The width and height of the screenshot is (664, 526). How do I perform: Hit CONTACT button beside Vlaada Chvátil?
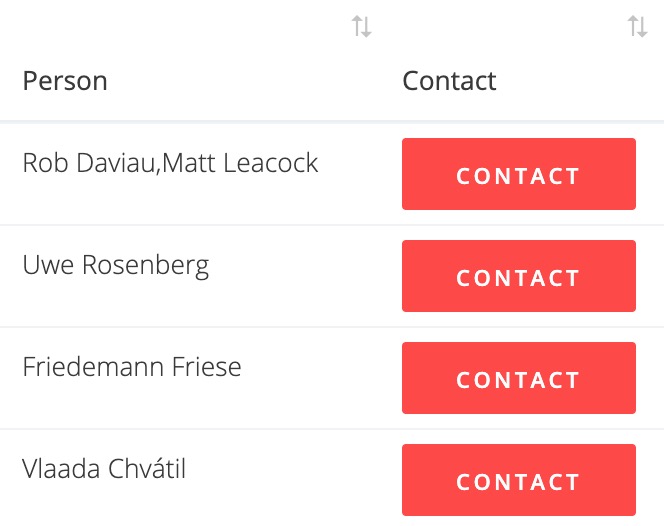(x=518, y=480)
